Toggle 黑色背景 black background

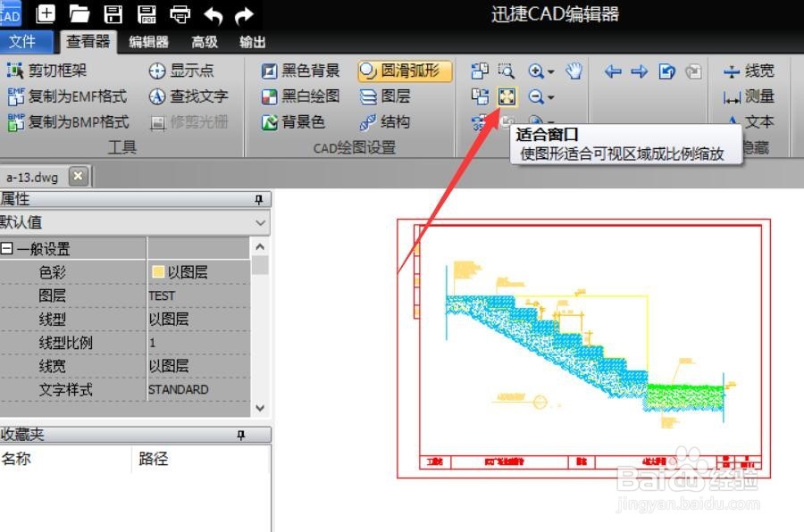(x=300, y=71)
